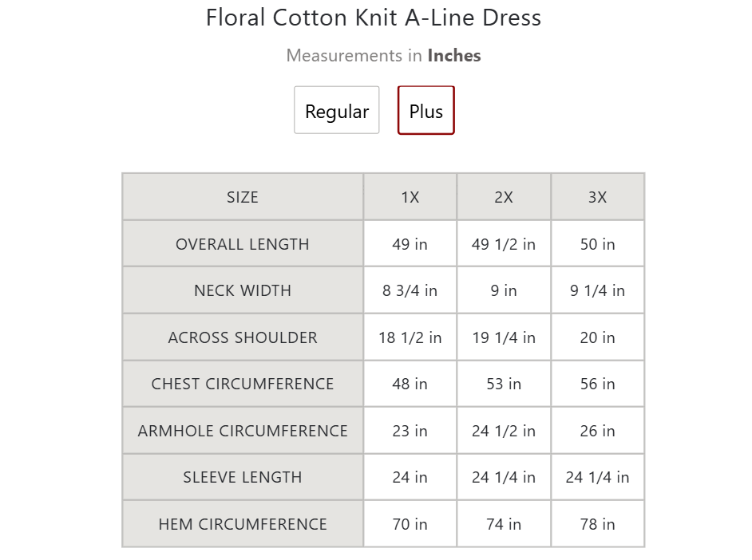Click the 49 1/2 in overall length cell
Image resolution: width=752 pixels, height=560 pixels.
504,244
